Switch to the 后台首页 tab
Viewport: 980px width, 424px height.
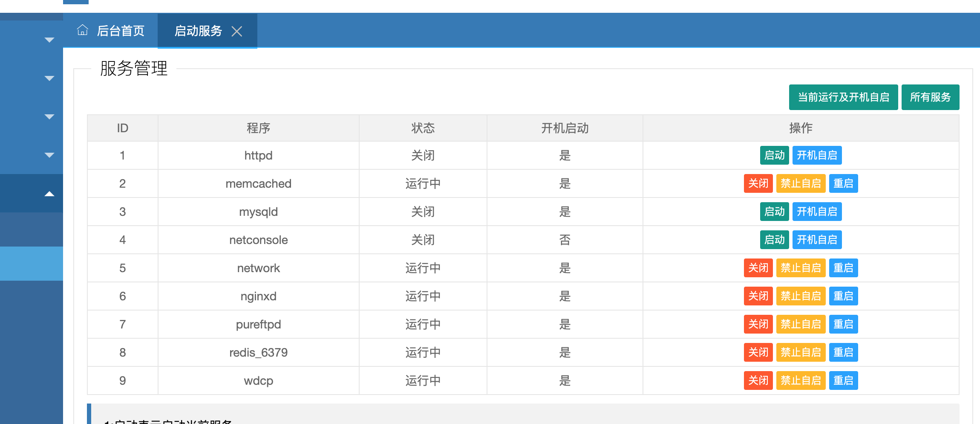coord(121,31)
